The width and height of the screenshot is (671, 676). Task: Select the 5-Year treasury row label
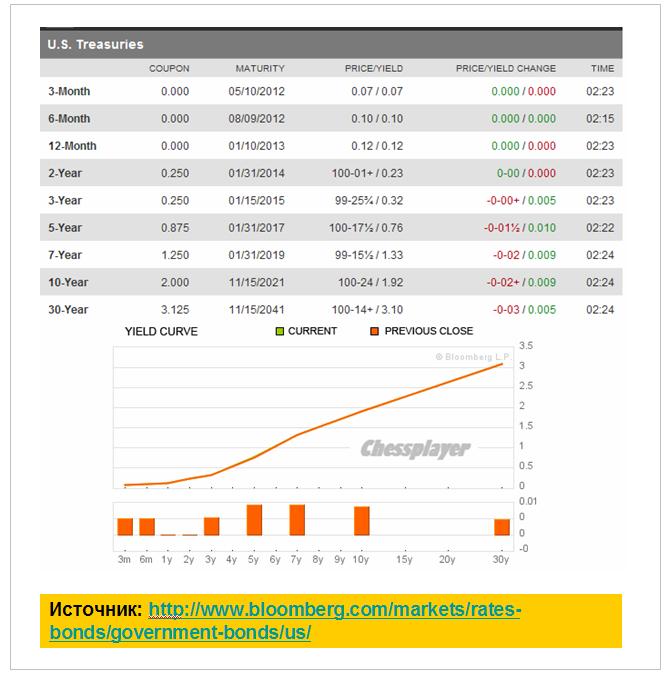point(65,228)
